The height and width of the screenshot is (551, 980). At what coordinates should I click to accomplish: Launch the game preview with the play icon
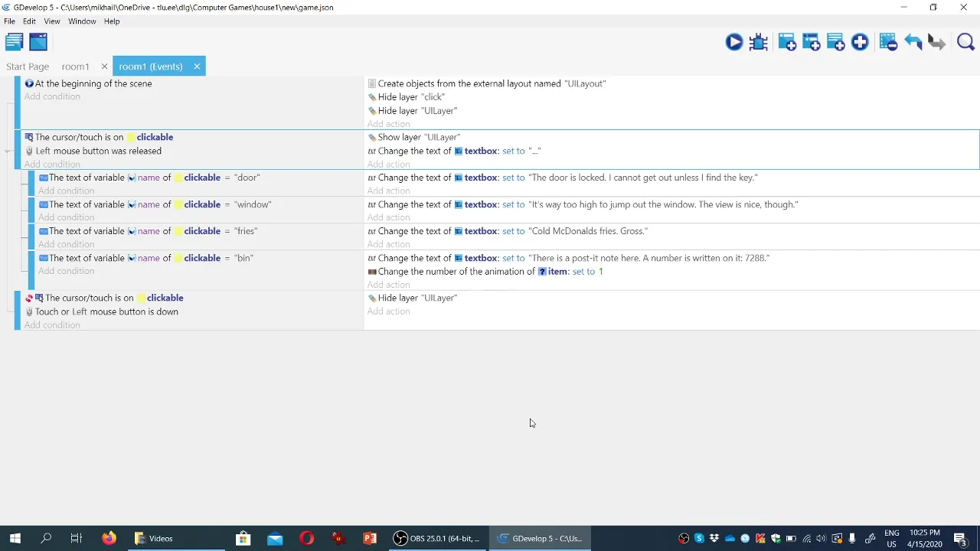click(x=733, y=42)
